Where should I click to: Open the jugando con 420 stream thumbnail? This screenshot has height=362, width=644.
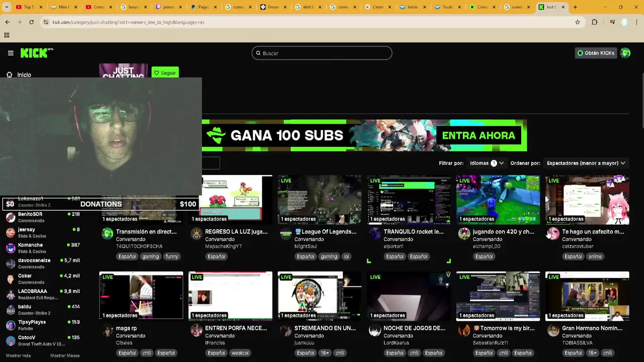498,199
